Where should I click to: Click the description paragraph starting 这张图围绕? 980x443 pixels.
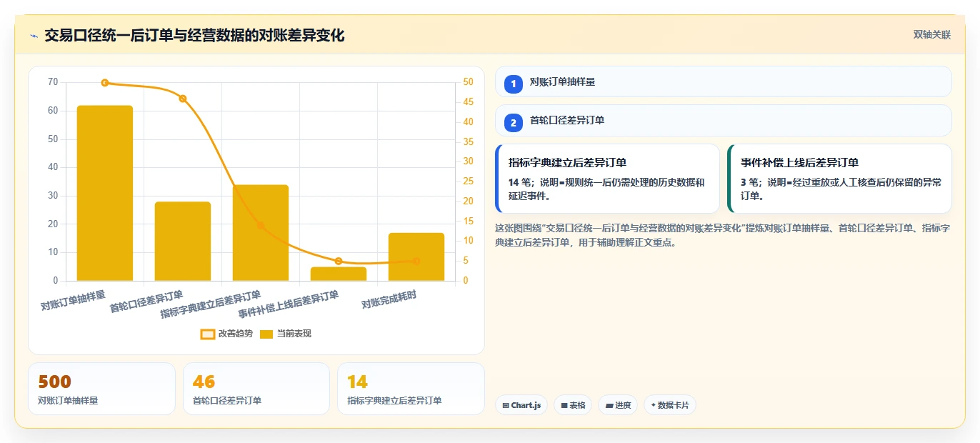coord(722,235)
